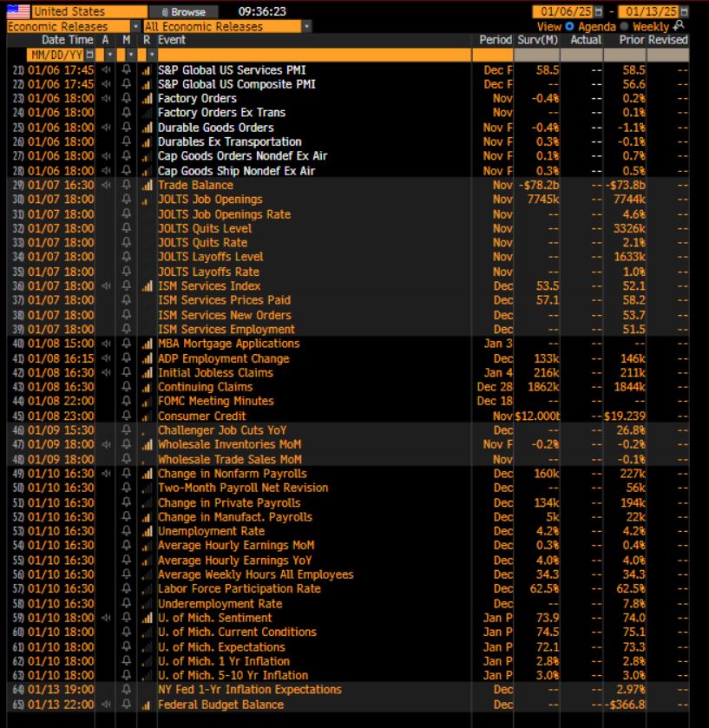Viewport: 709px width, 728px height.
Task: Toggle alert bell for Labor Force Participation Rate
Action: [x=126, y=588]
